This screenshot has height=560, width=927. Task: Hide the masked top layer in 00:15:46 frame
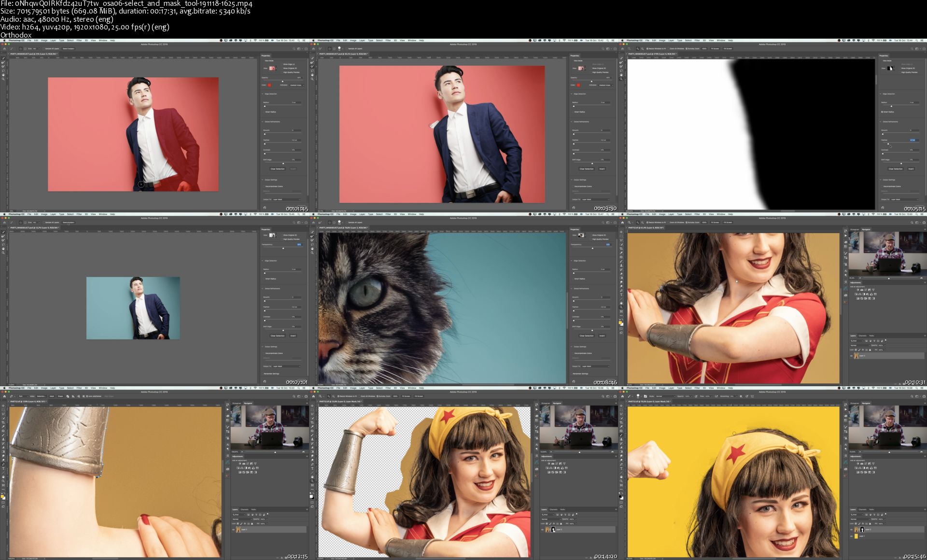tap(851, 530)
